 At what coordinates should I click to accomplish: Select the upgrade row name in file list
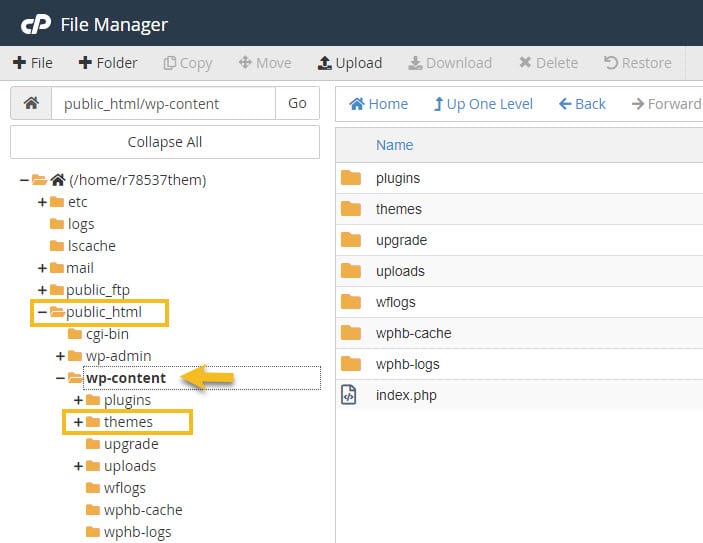402,240
